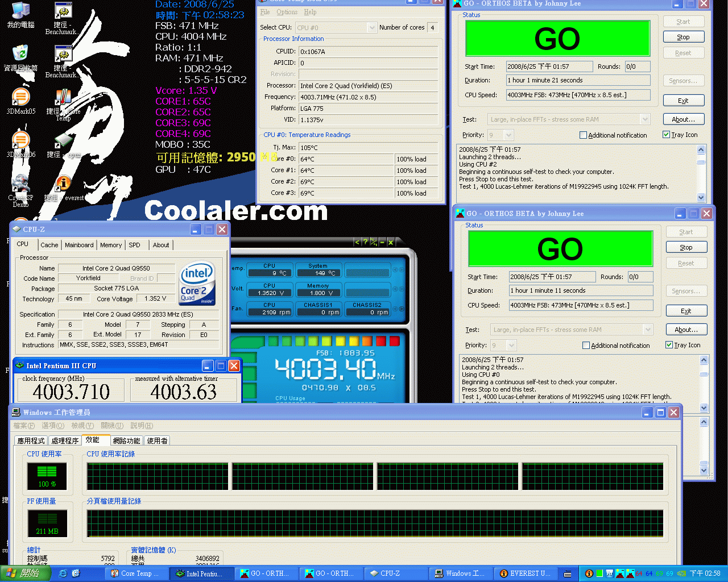Click the Intel Core 2 Quad logo in CPU-Z
The image size is (728, 582).
(197, 284)
